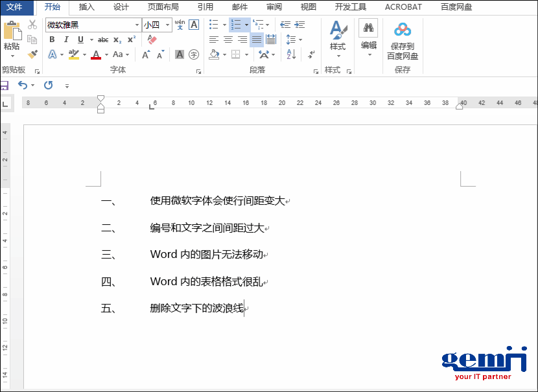The height and width of the screenshot is (392, 538).
Task: Apply superscript formatting
Action: (x=132, y=38)
